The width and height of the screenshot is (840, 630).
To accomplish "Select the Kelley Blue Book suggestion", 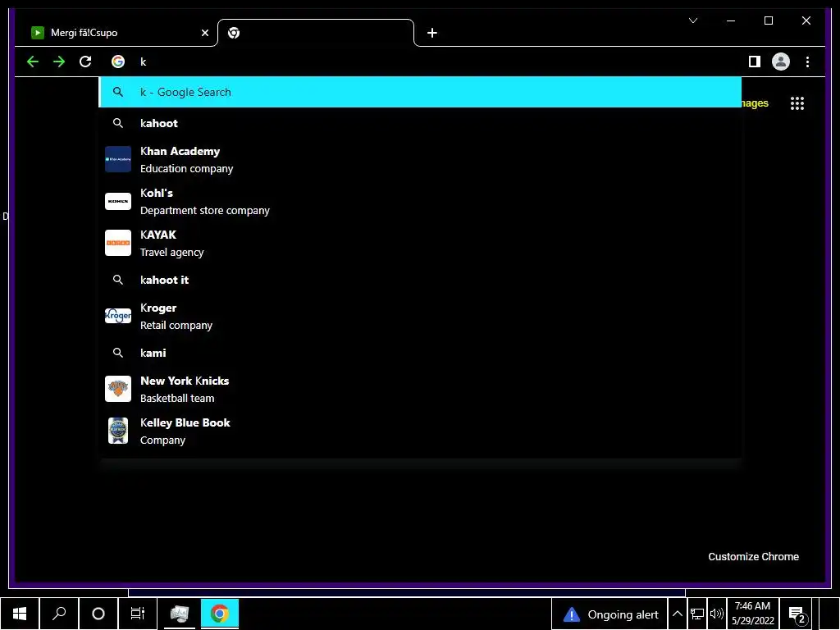I will [x=421, y=431].
